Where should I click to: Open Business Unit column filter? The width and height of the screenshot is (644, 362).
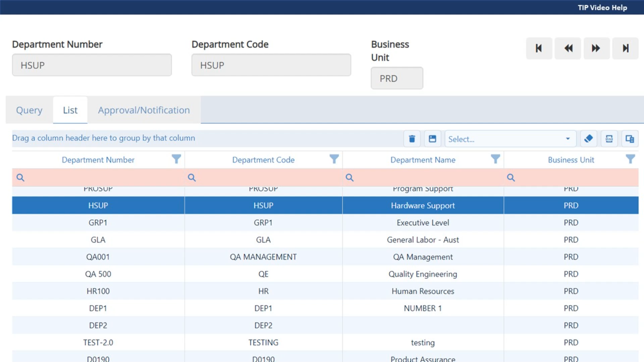[x=630, y=159]
